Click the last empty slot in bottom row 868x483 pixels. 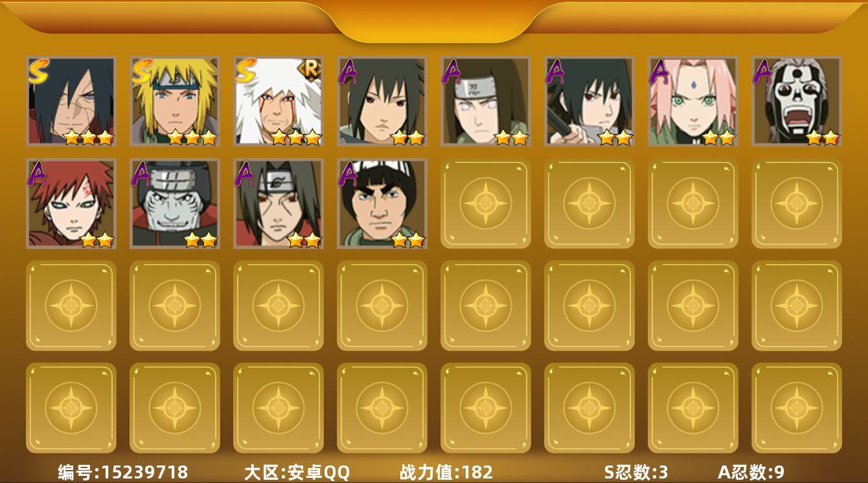click(x=797, y=408)
